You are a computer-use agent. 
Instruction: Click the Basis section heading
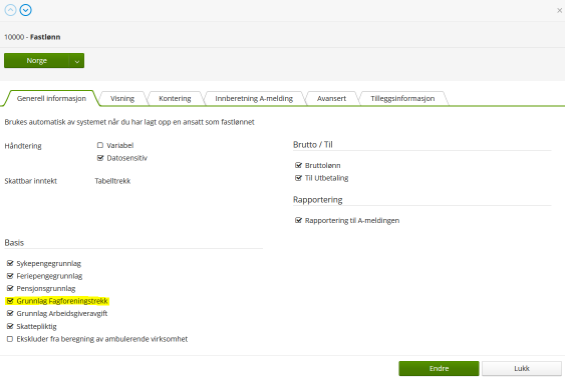[x=14, y=243]
